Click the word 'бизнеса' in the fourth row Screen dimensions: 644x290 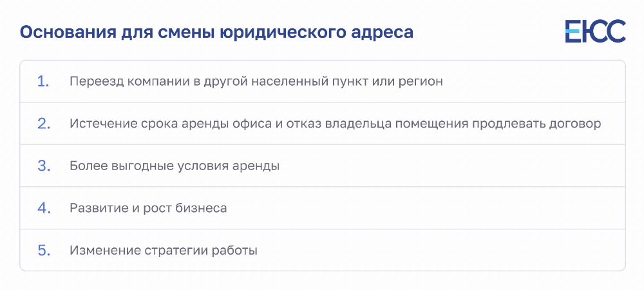coord(201,208)
